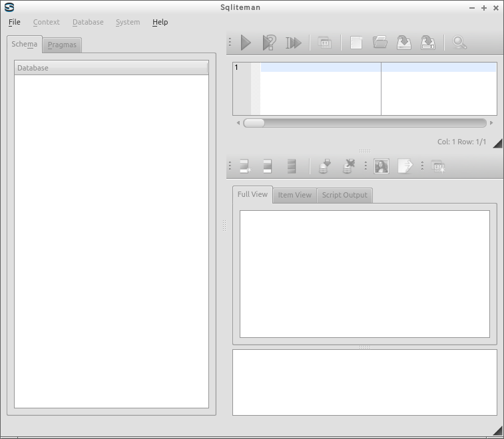
Task: Click inside the SQL editor line 1
Action: point(378,67)
